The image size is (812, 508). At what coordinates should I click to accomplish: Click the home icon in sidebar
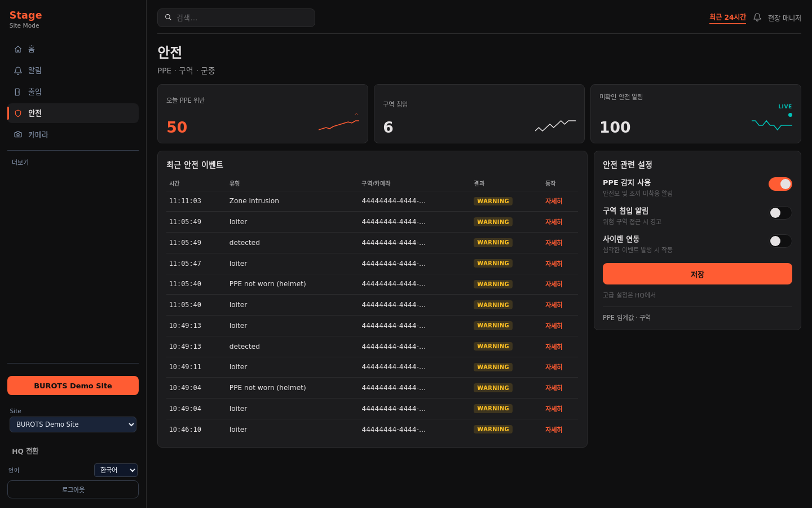point(18,49)
